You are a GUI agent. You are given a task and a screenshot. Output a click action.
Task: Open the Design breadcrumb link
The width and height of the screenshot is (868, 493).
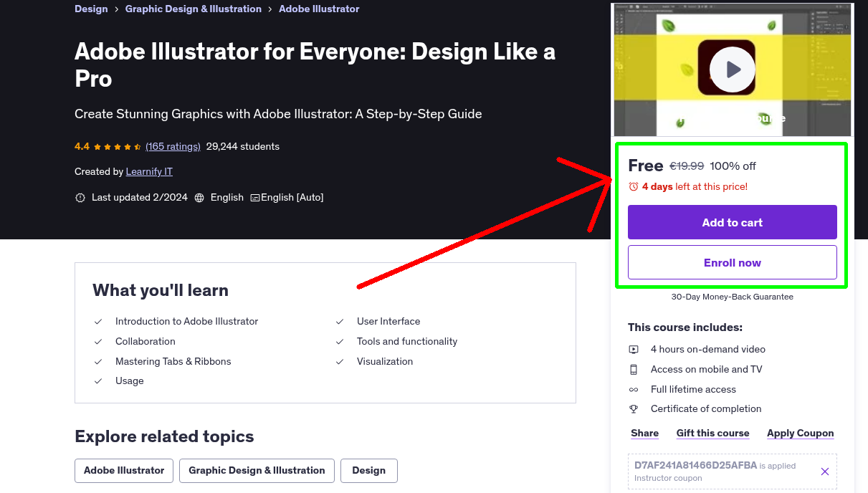(91, 9)
